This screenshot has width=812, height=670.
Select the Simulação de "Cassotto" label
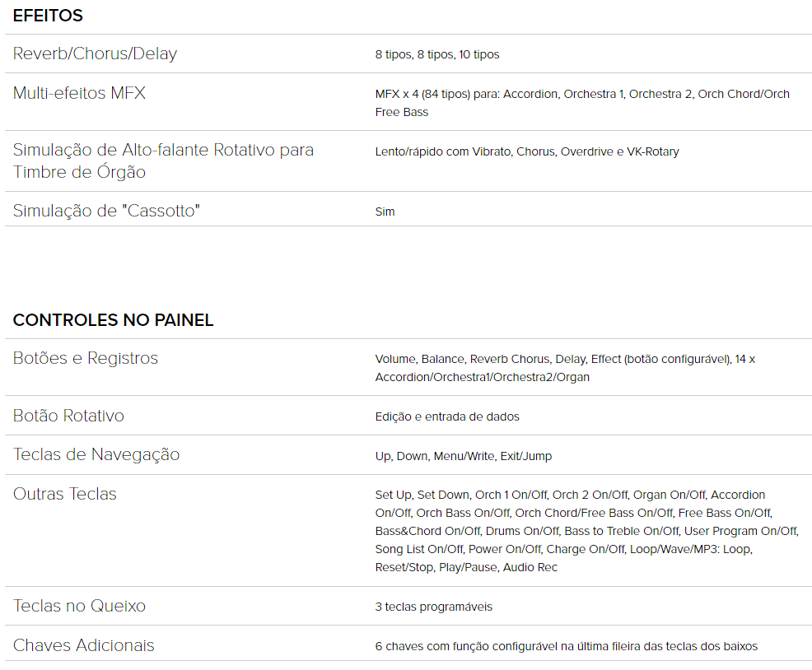[106, 211]
